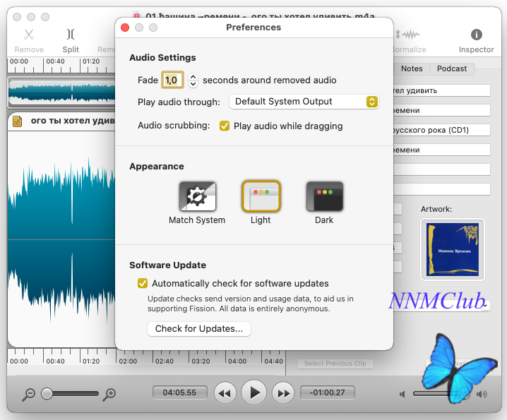Click the Fade seconds input field
Screen dimensions: 507x420
(173, 80)
